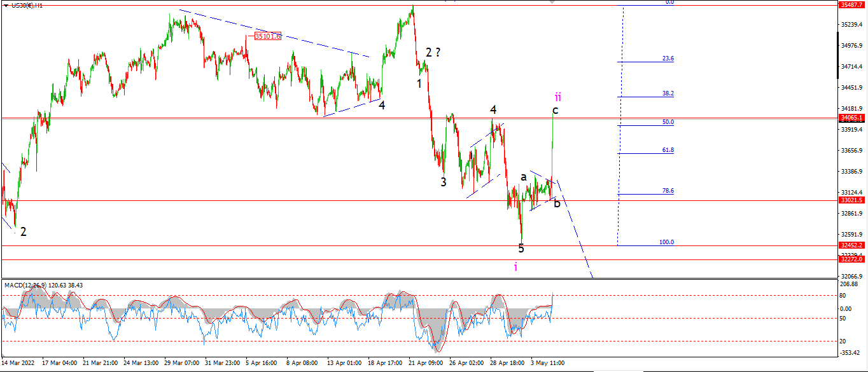Screen dimensions: 868x372
Task: Select the 32452.2 support level tag
Action: pos(851,245)
